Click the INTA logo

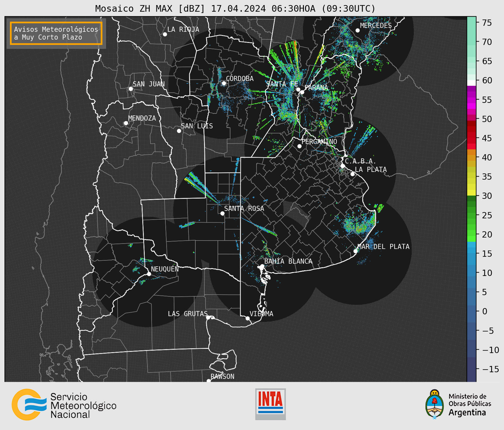[x=270, y=404]
